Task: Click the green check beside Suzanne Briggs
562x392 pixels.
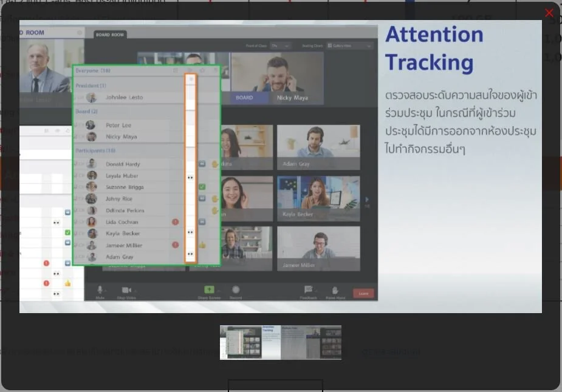Action: [202, 187]
